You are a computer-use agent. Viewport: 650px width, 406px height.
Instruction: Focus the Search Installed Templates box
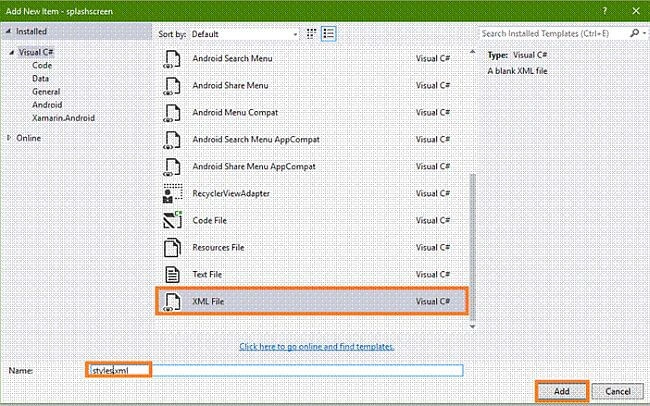click(x=553, y=33)
